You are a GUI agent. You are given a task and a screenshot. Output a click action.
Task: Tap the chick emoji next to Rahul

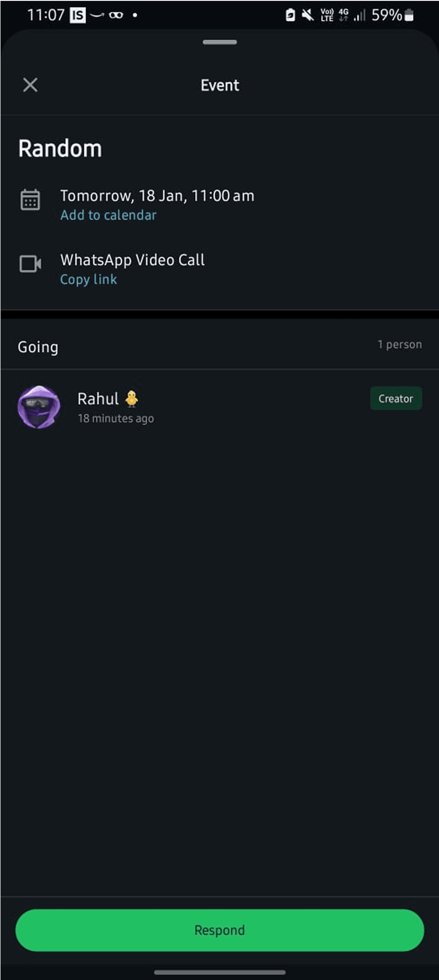(132, 399)
